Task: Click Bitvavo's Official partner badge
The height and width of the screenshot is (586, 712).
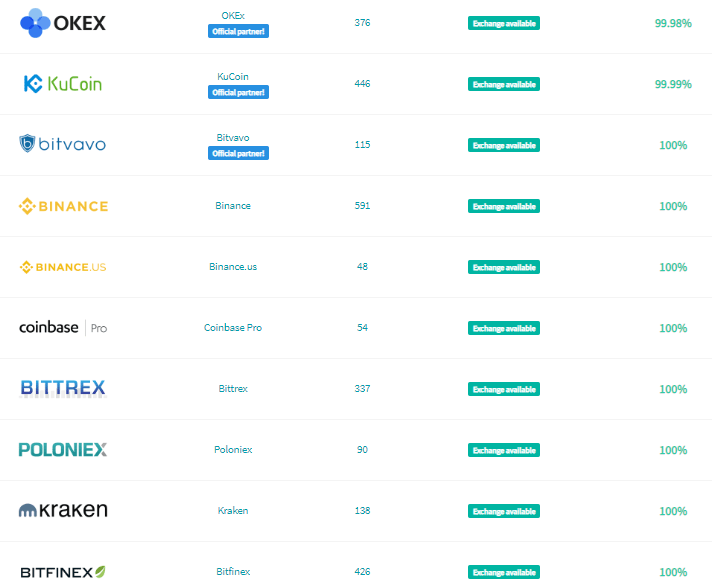Action: [238, 153]
